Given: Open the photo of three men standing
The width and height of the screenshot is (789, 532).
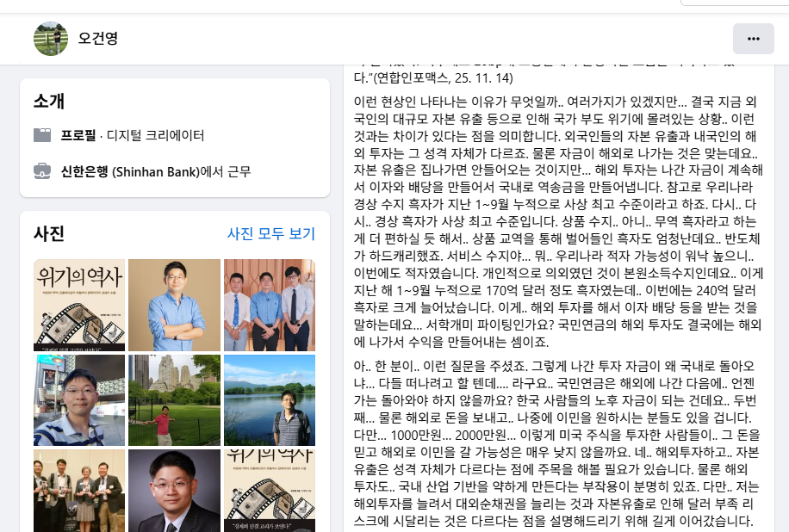Looking at the screenshot, I should 270,306.
